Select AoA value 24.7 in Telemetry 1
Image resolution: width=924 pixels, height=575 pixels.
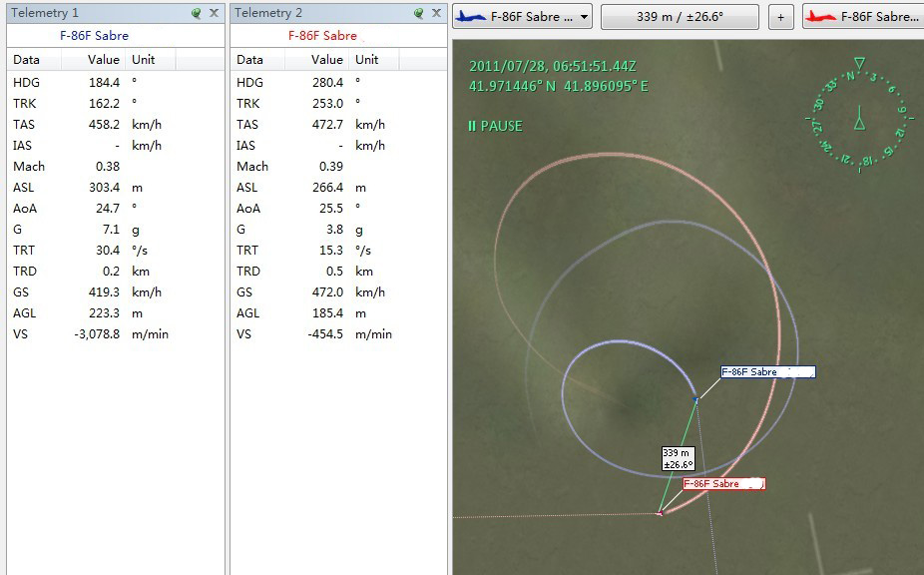click(108, 209)
